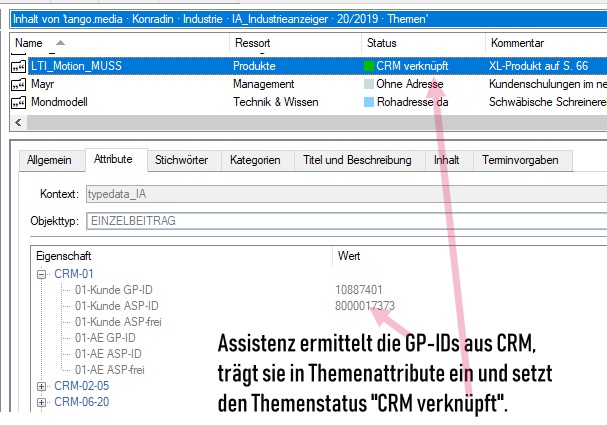Click the Mayr row article icon
This screenshot has height=425, width=607.
pyautogui.click(x=18, y=84)
